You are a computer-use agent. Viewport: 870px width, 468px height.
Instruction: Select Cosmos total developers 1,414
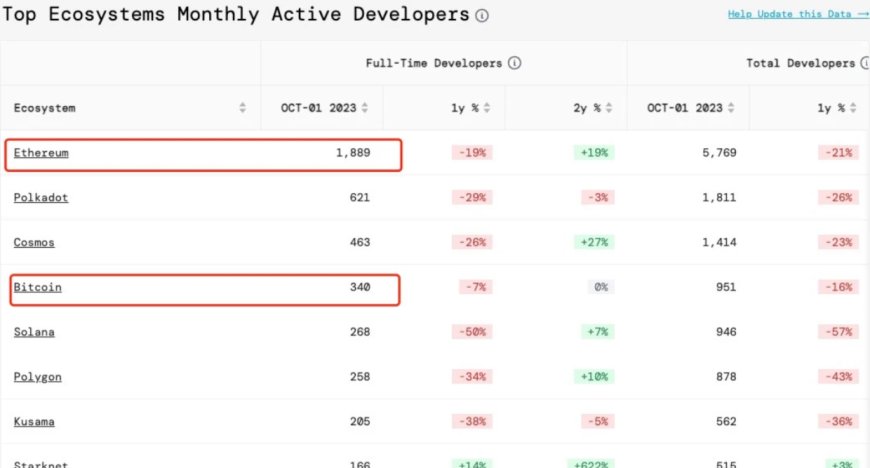[x=719, y=243]
